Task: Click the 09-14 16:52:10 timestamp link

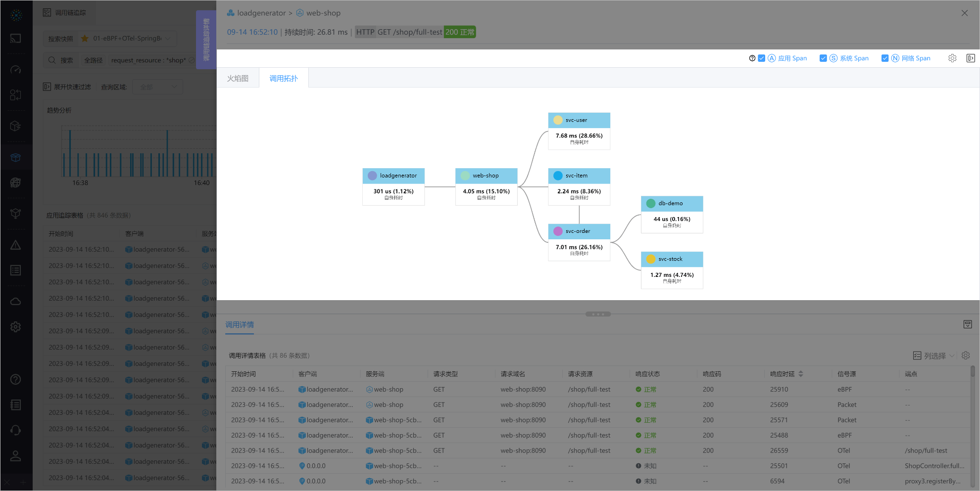Action: click(252, 32)
